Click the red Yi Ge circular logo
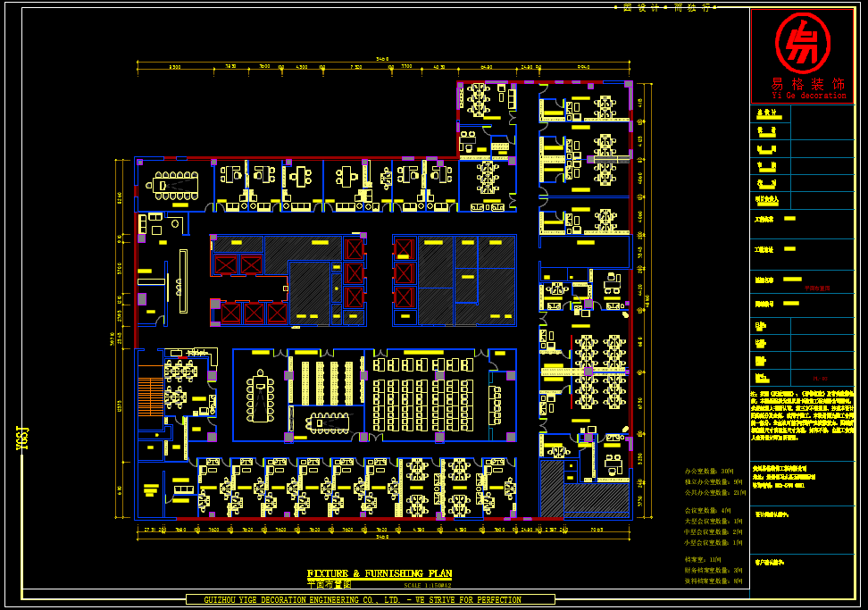 (x=803, y=43)
